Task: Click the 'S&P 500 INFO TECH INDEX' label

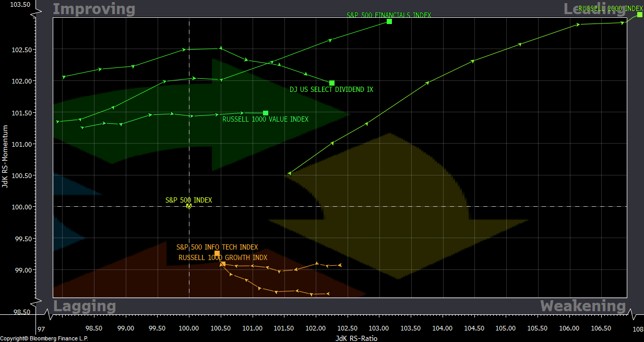Action: tap(217, 247)
